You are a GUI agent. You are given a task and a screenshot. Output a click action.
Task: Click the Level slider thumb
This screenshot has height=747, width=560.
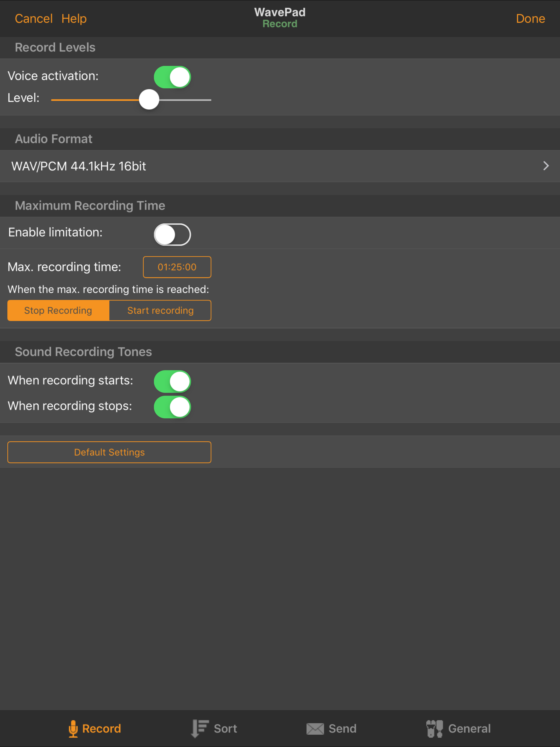pyautogui.click(x=149, y=100)
